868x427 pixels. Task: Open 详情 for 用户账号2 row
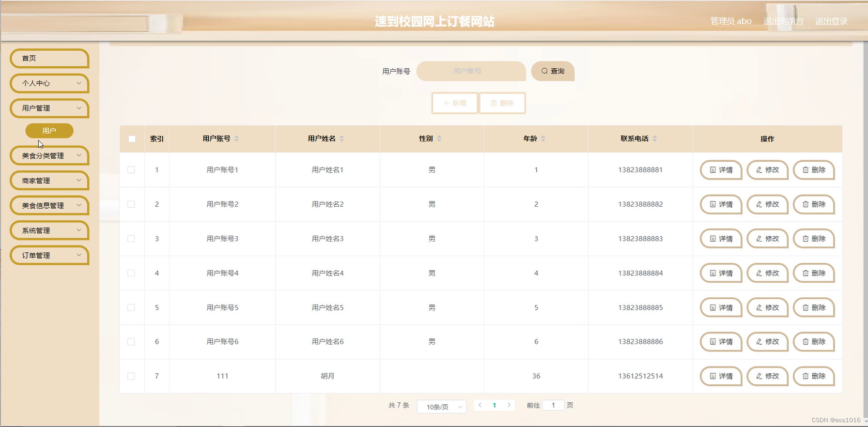coord(721,204)
